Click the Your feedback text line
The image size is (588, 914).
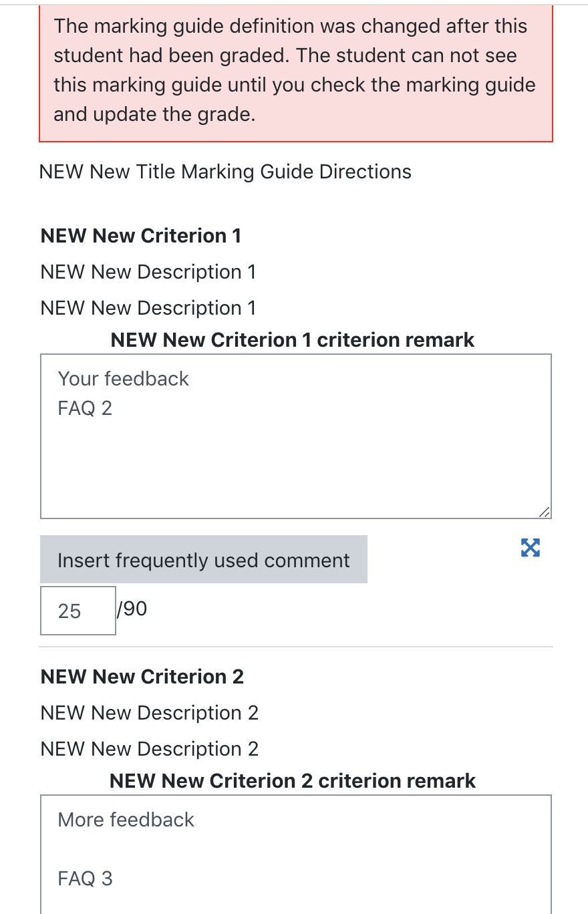point(124,379)
